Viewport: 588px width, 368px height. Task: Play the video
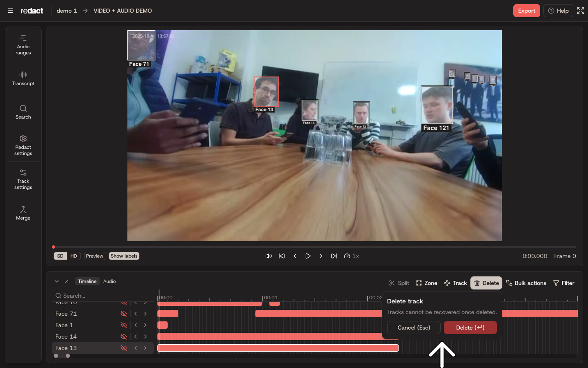click(308, 256)
